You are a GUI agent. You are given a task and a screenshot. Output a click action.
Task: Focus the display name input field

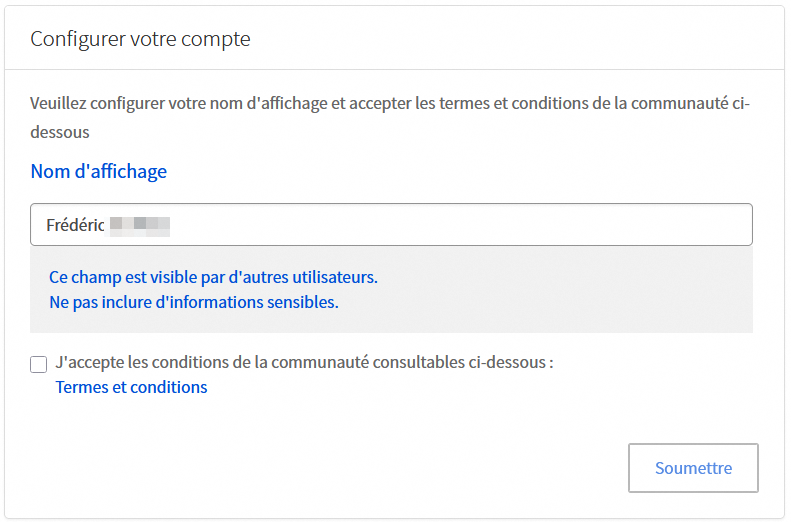point(390,225)
